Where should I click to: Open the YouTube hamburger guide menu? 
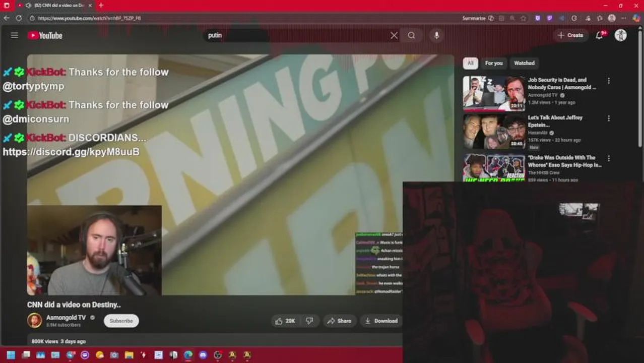pyautogui.click(x=15, y=35)
